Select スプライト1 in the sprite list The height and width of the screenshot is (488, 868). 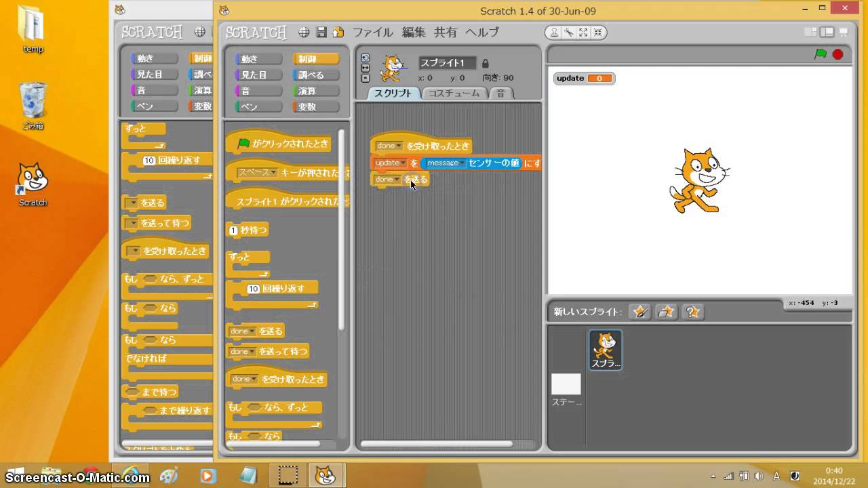[x=606, y=350]
